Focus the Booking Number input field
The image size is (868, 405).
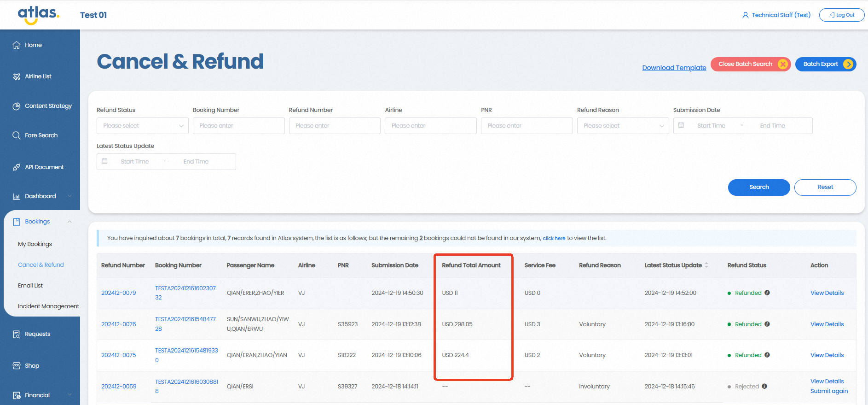tap(238, 126)
